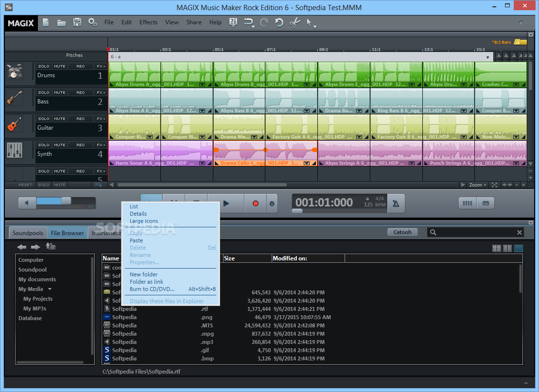539x392 pixels.
Task: Switch file browser to details view button
Action: pos(519,248)
